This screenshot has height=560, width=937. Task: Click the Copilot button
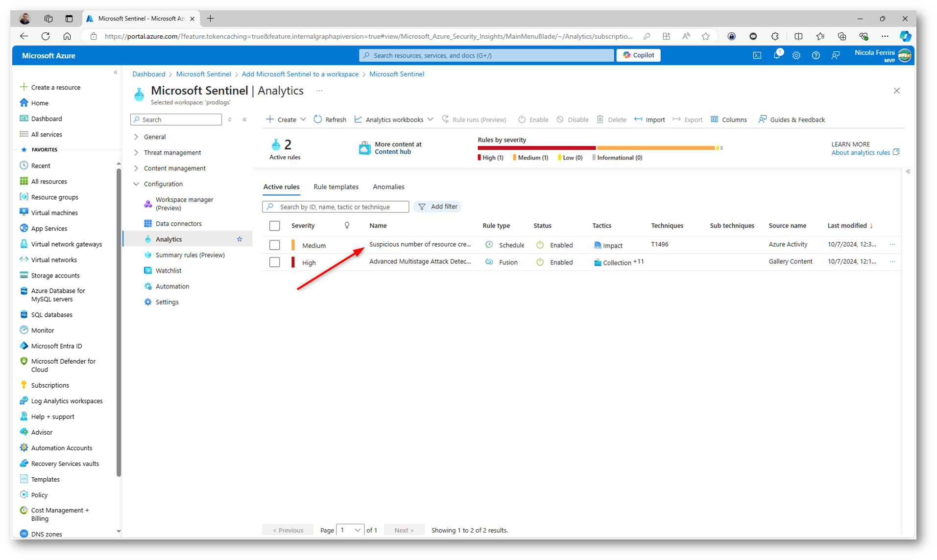[x=638, y=55]
